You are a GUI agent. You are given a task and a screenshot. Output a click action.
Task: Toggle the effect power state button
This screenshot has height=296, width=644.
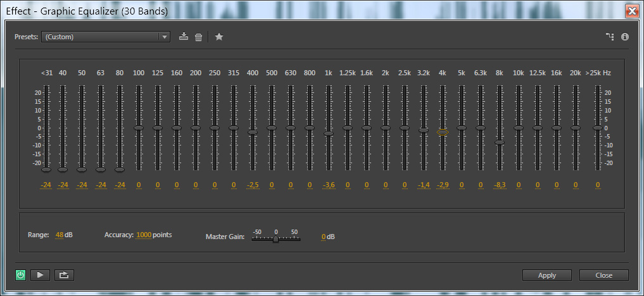point(21,275)
